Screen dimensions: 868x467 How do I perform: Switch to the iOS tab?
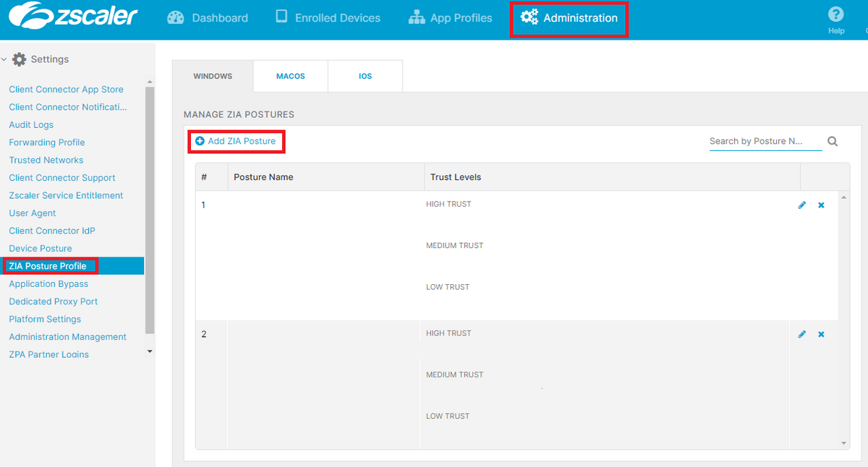(365, 76)
